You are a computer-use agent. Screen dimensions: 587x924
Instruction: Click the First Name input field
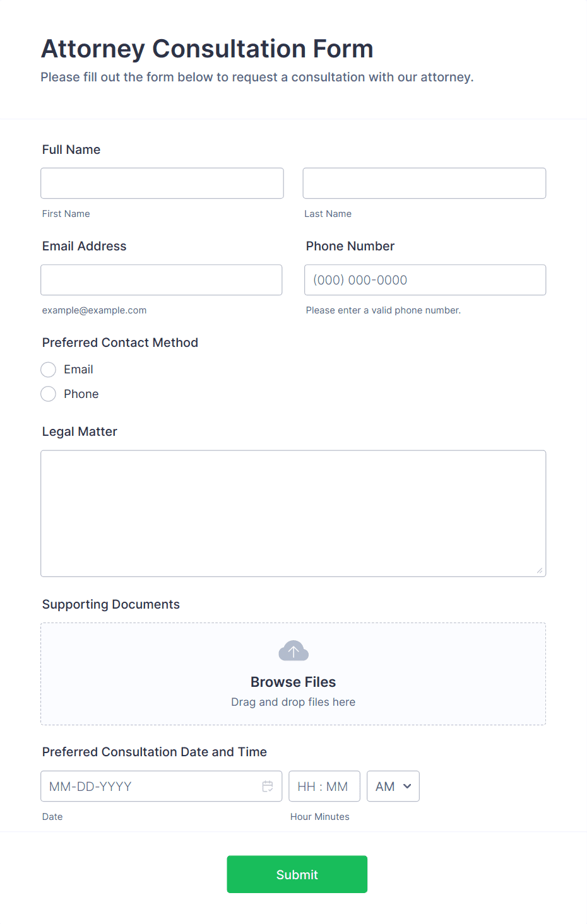tap(162, 184)
